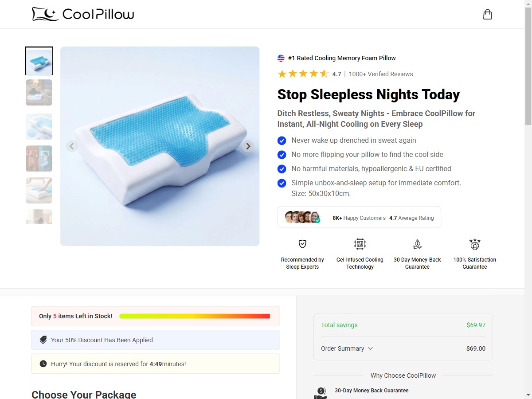Click the CoolPillow logo
532x399 pixels.
(x=83, y=14)
